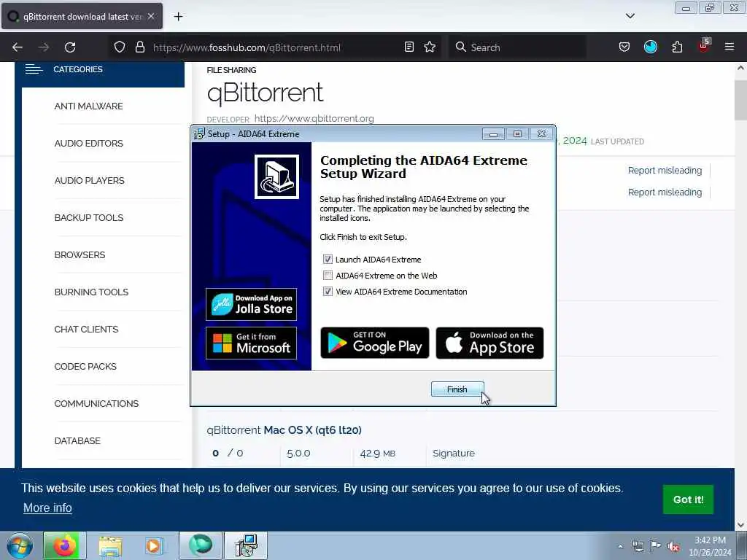Click the padlock site info icon
Screen dimensions: 747x560
point(139,47)
